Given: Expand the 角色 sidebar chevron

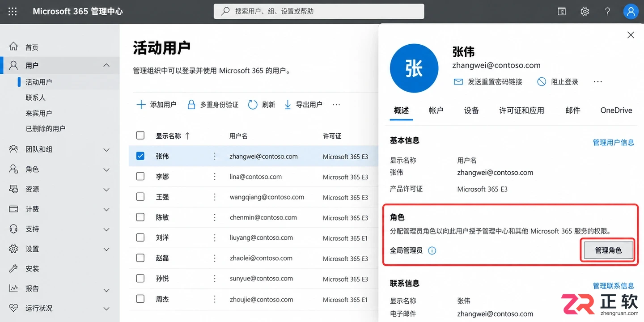Looking at the screenshot, I should coord(106,169).
